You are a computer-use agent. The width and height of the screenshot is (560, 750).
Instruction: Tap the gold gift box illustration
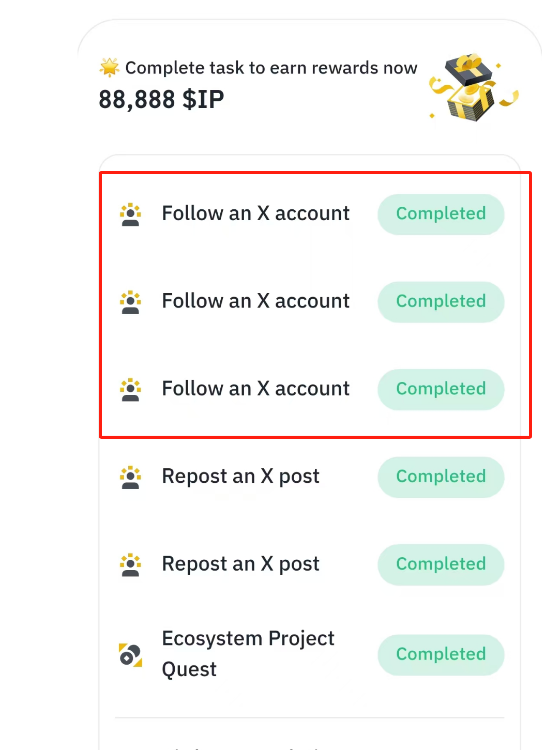click(x=472, y=88)
